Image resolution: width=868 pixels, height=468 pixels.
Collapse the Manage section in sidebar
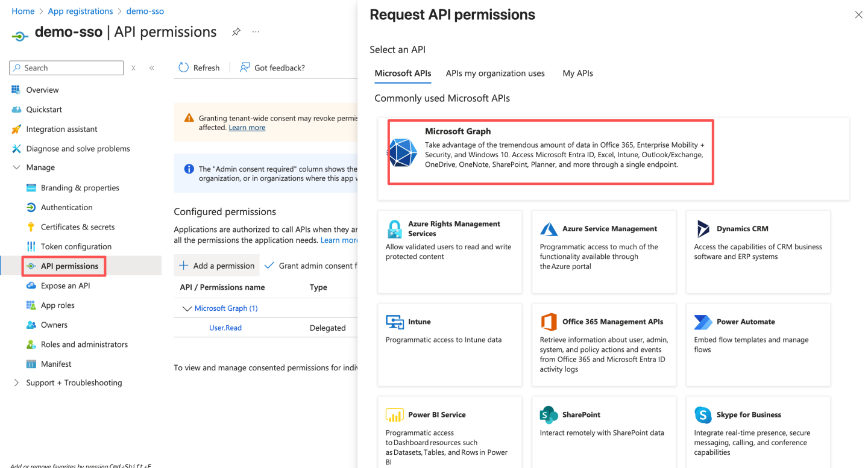tap(16, 167)
